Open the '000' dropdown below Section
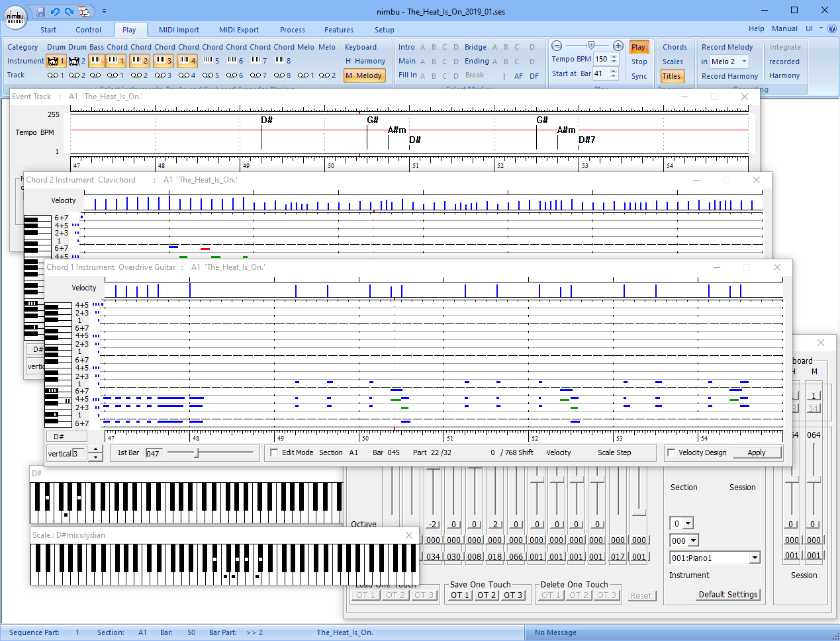This screenshot has width=840, height=641. point(694,540)
